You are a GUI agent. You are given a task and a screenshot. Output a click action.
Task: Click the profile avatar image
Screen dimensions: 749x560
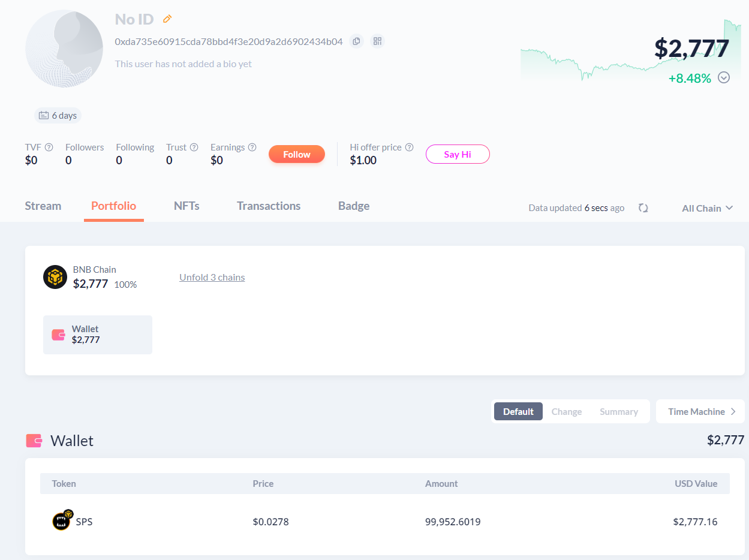tap(64, 49)
